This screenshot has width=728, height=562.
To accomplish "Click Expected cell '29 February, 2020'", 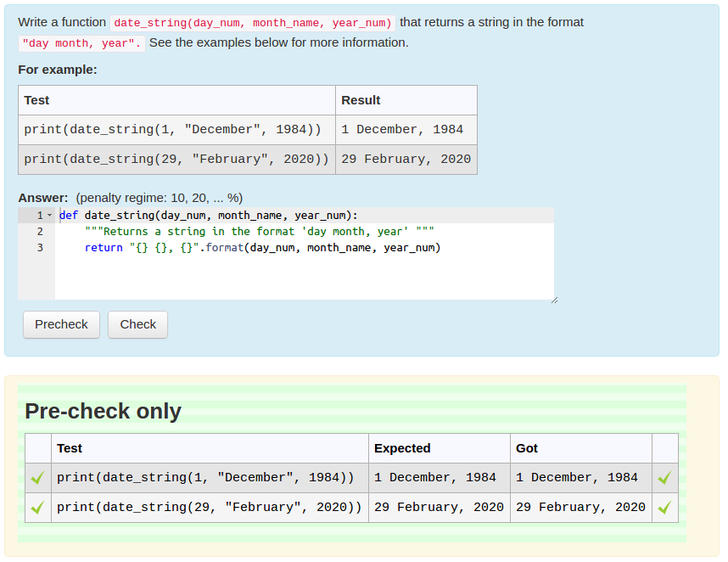I will [439, 507].
